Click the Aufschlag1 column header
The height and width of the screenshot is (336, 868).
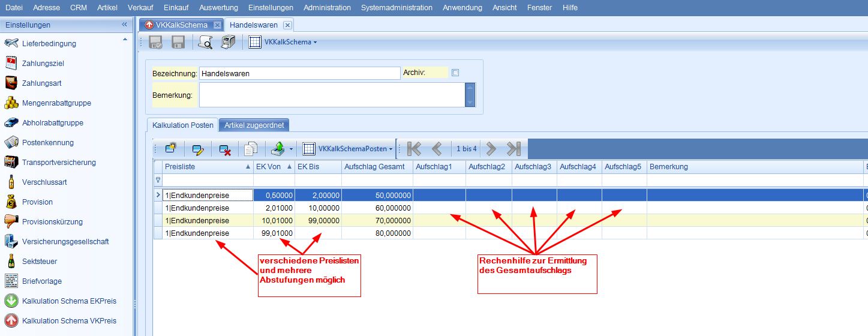[439, 167]
